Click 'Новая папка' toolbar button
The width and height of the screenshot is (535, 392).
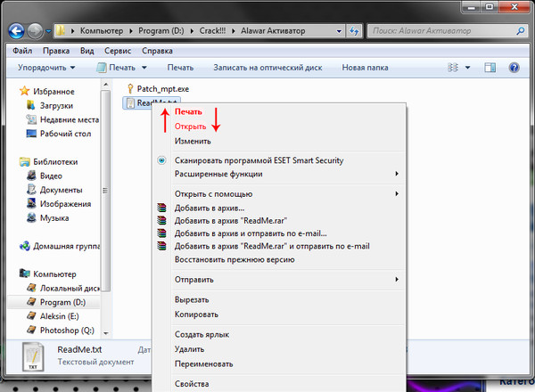[x=366, y=68]
